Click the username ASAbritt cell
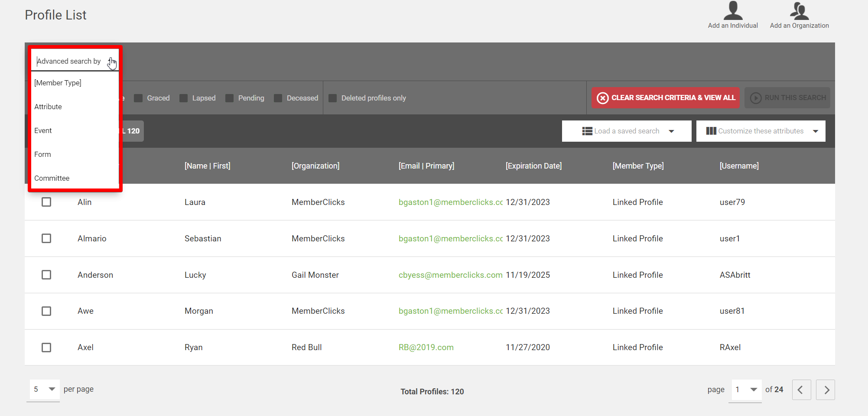Viewport: 868px width, 416px height. click(x=735, y=275)
